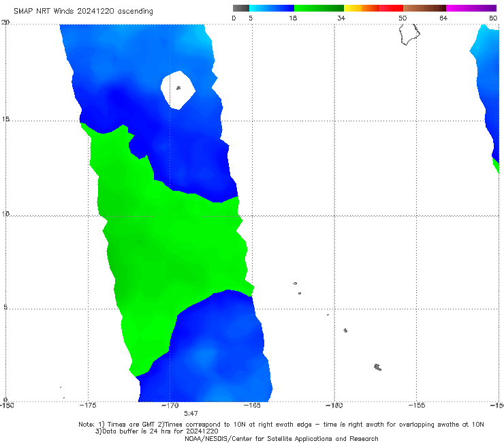The width and height of the screenshot is (504, 443).
Task: Click the magenta segment of the color bar
Action: click(471, 8)
